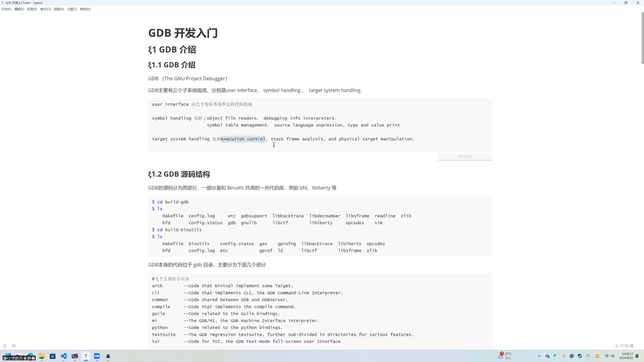Open weather widget showing 27°C

(x=505, y=356)
